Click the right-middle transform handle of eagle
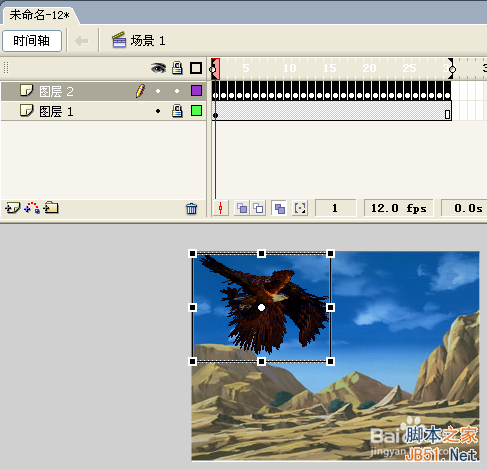Screen dimensions: 487x469 (x=331, y=307)
